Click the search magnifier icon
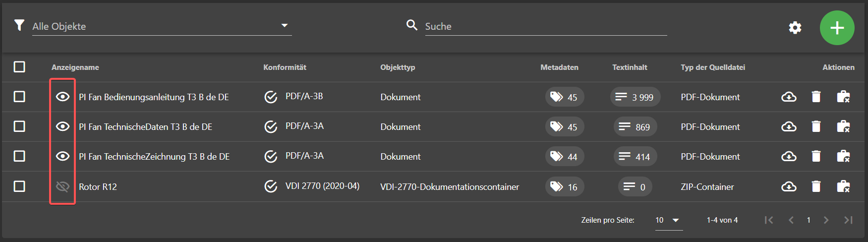The image size is (868, 242). tap(411, 25)
